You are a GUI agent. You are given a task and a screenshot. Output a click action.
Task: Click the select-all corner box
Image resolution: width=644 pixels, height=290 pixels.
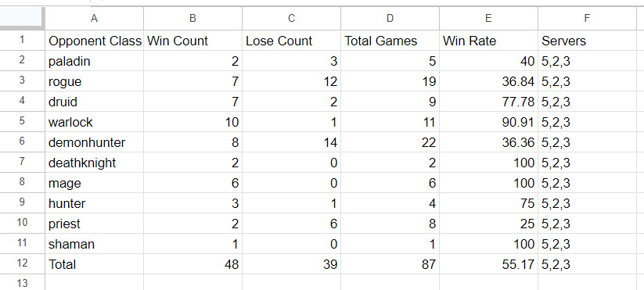click(x=22, y=18)
